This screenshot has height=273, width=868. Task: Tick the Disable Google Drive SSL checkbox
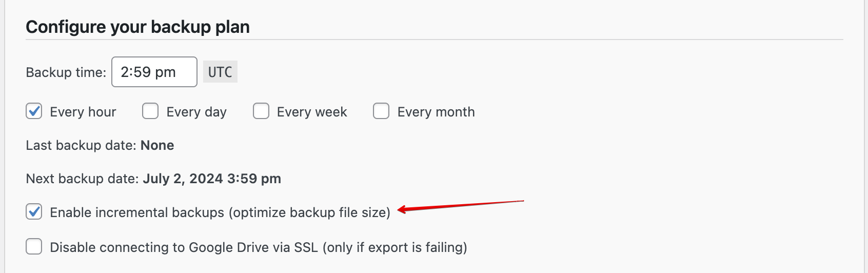[x=34, y=246]
